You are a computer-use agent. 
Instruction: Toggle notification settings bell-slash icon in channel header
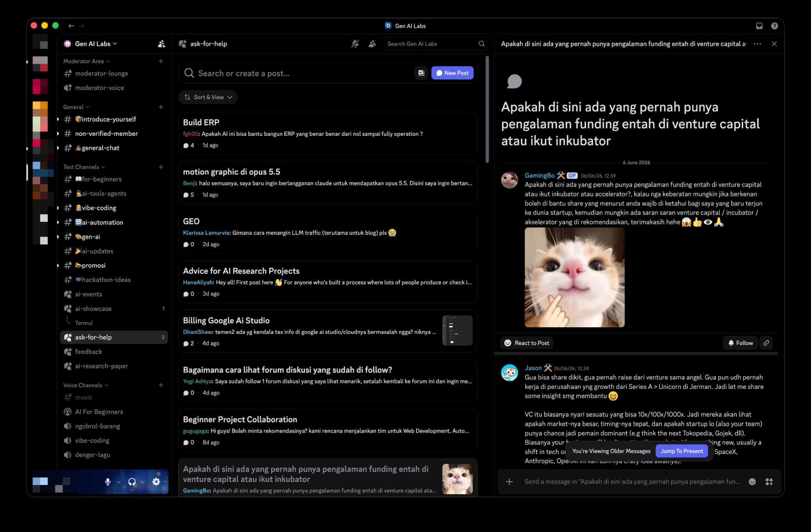pos(355,44)
